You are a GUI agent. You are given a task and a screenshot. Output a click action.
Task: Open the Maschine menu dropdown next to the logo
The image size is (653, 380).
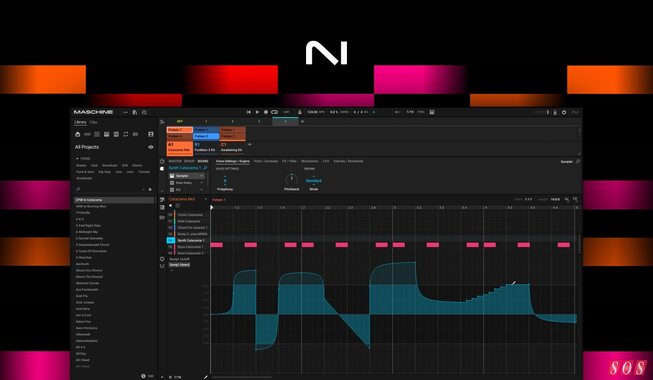(125, 112)
